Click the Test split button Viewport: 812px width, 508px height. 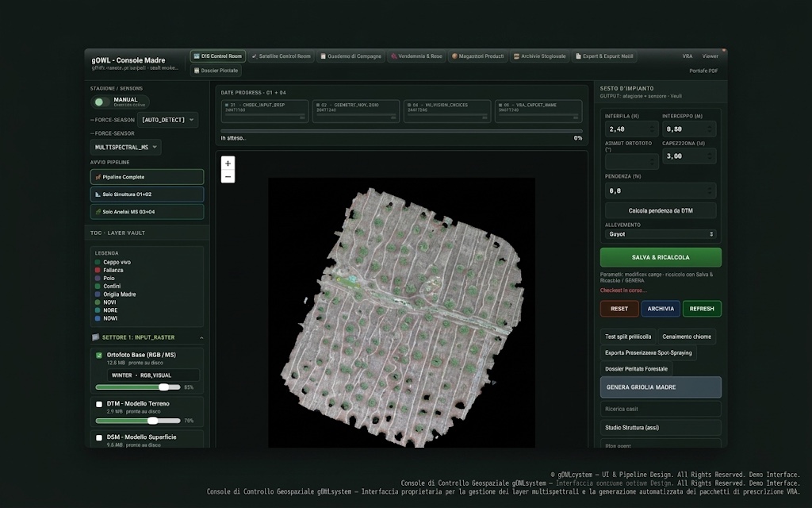(x=628, y=337)
